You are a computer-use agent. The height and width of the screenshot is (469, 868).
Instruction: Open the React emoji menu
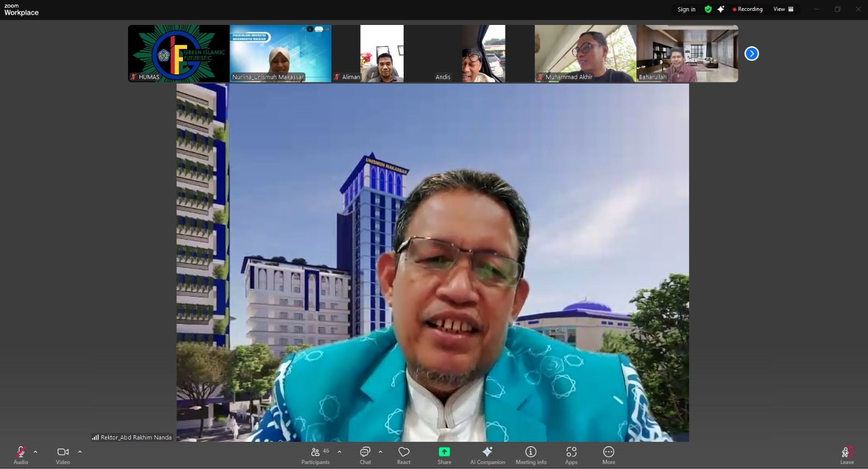click(x=404, y=455)
